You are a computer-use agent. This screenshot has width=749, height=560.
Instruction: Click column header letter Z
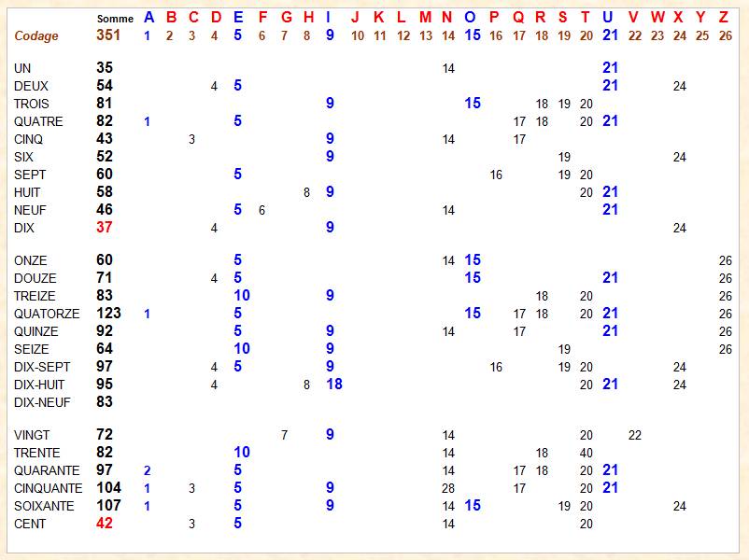point(725,17)
